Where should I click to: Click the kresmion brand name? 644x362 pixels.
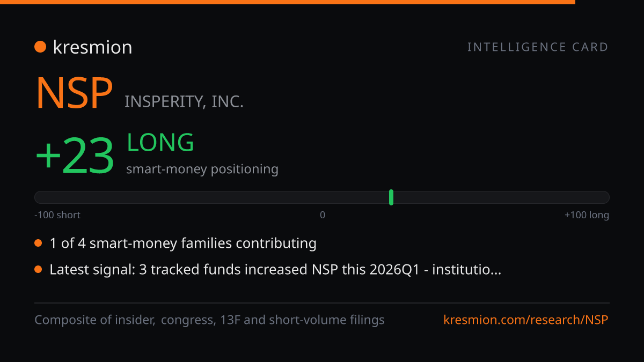pos(92,47)
